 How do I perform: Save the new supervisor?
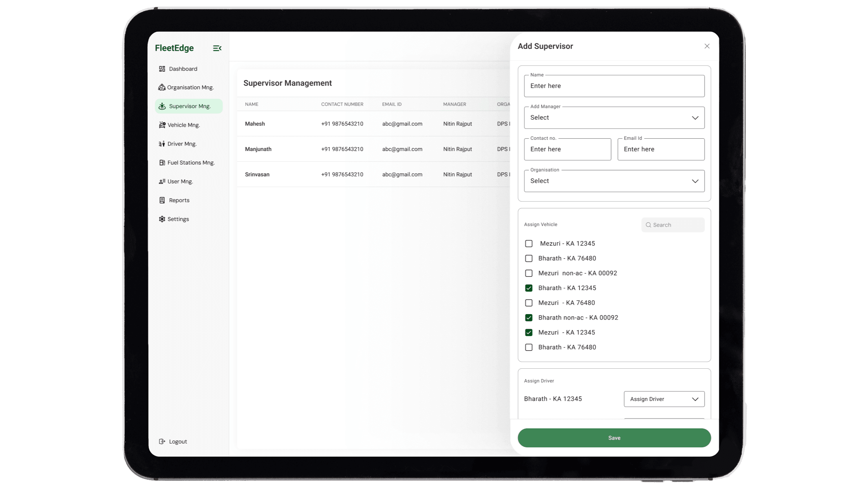click(x=614, y=438)
